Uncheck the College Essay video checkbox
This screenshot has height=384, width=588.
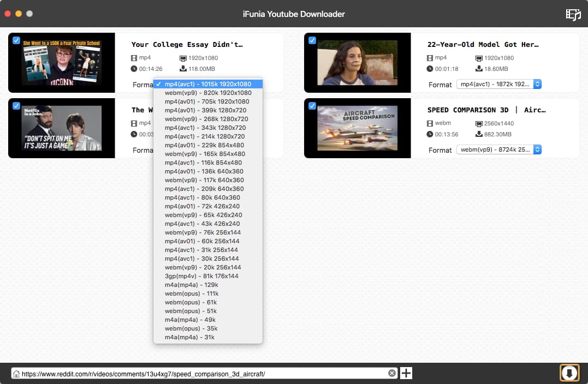tap(16, 40)
